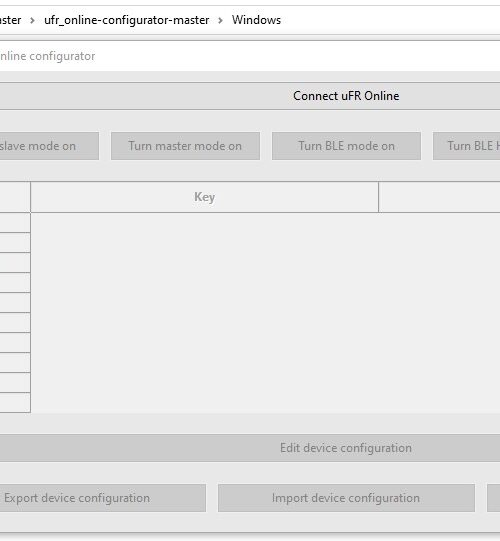500x541 pixels.
Task: Select the Windows breadcrumb folder
Action: click(256, 20)
